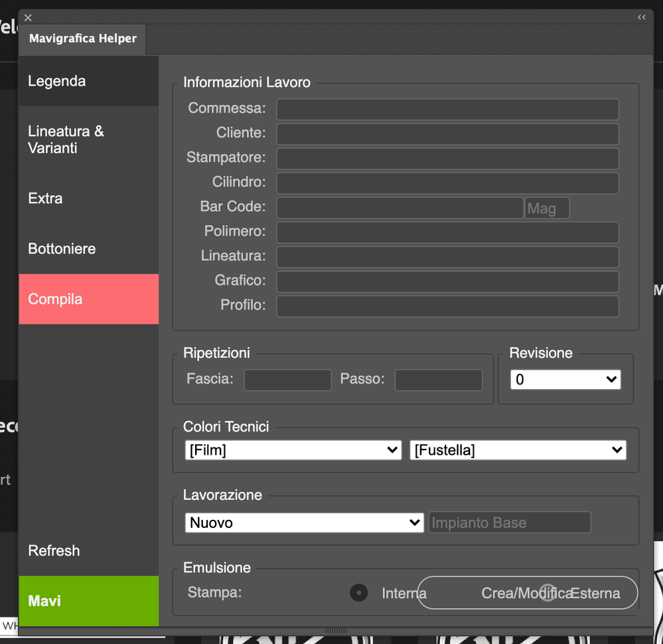Switch to Lineatura & Varianti section

[x=66, y=139]
